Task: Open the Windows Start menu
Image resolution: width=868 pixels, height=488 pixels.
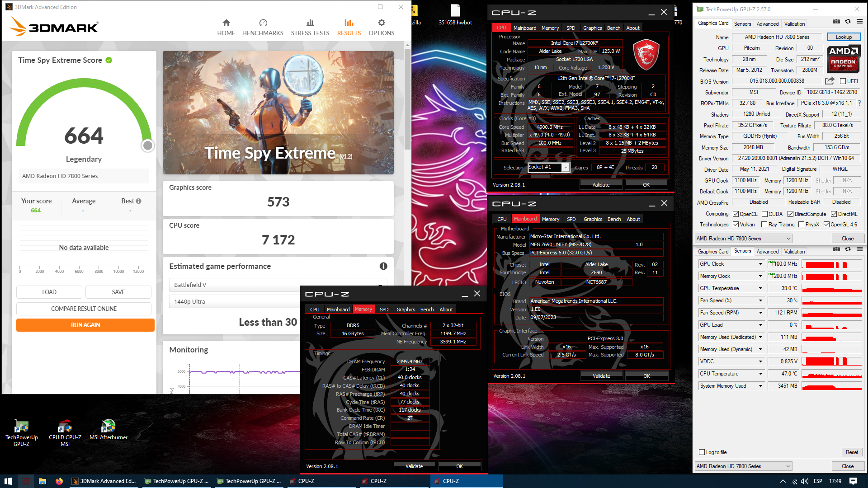Action: click(8, 481)
